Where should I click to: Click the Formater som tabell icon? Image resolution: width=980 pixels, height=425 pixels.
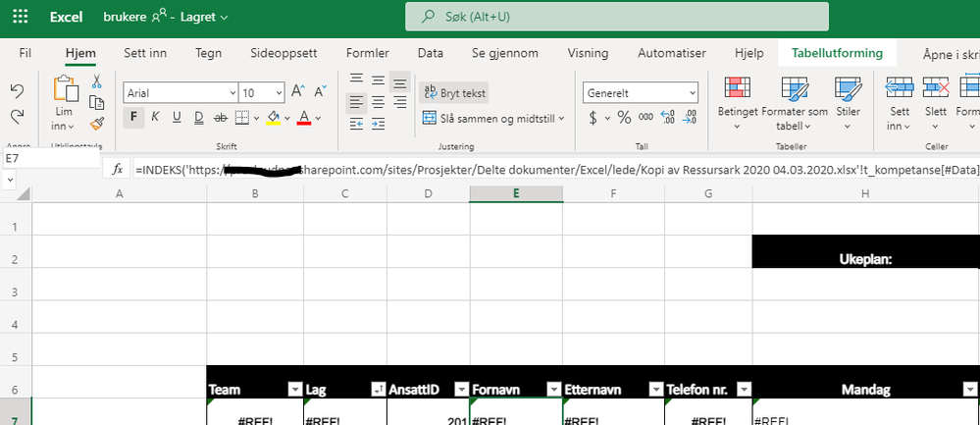coord(795,87)
